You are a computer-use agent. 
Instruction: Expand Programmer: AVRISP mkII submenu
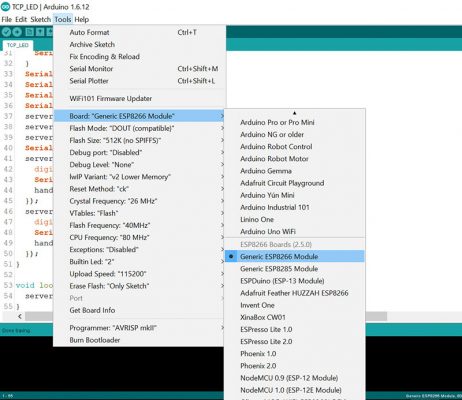point(139,328)
